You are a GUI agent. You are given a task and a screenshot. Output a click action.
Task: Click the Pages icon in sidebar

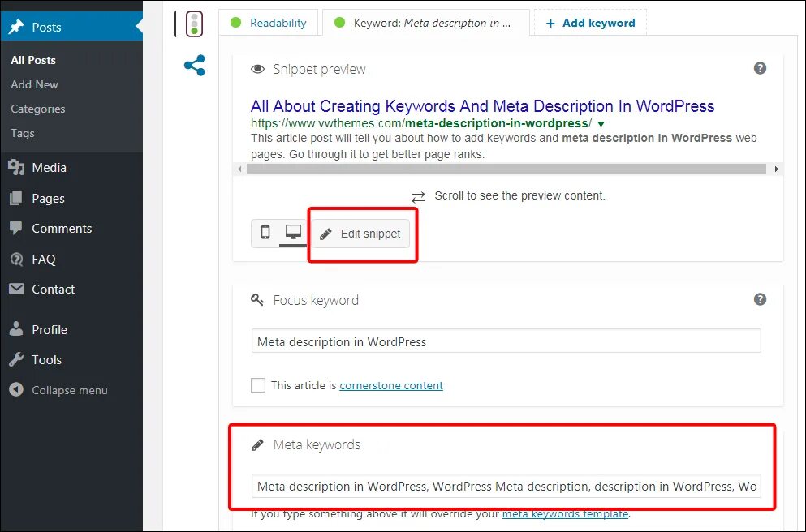pos(16,198)
